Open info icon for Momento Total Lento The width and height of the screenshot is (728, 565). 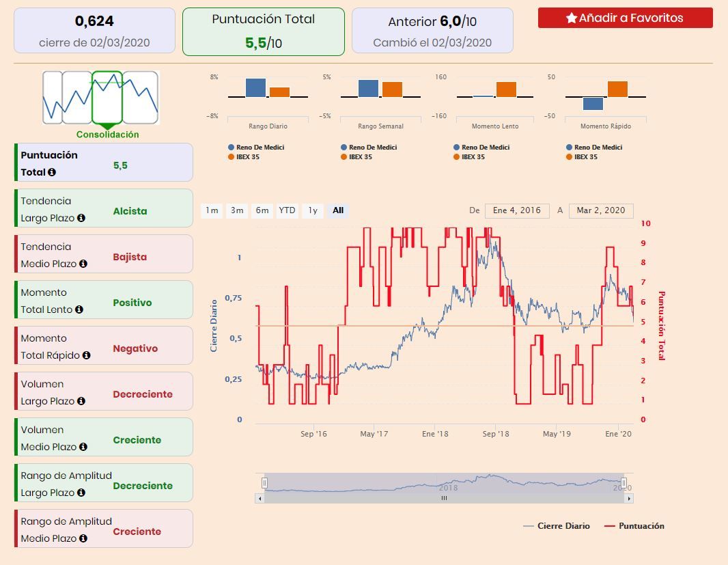(79, 310)
